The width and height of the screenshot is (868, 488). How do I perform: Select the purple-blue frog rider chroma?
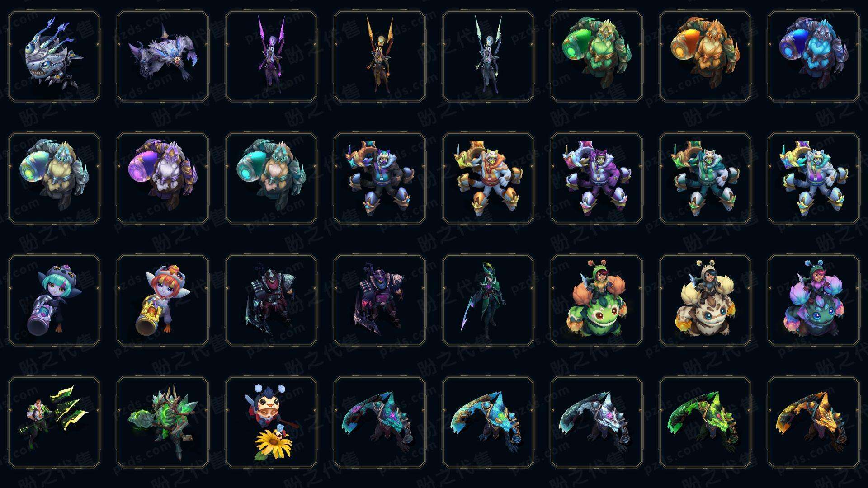(814, 300)
